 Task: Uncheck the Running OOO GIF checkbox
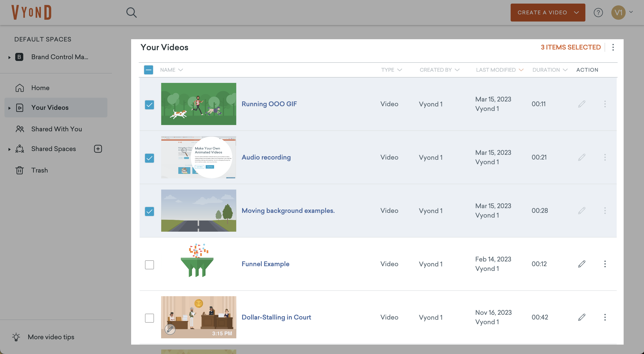pos(149,105)
